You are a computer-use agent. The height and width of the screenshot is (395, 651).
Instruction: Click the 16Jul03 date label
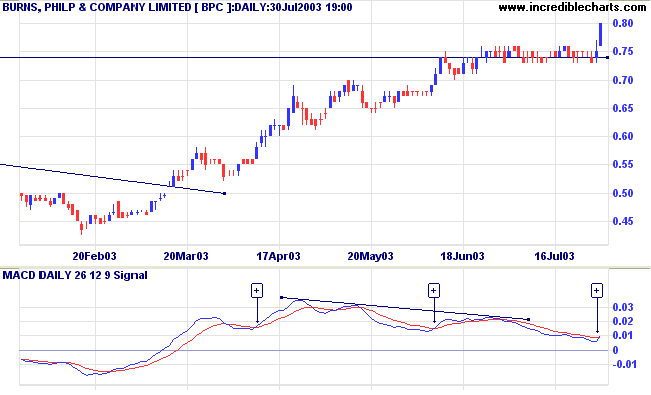[554, 256]
